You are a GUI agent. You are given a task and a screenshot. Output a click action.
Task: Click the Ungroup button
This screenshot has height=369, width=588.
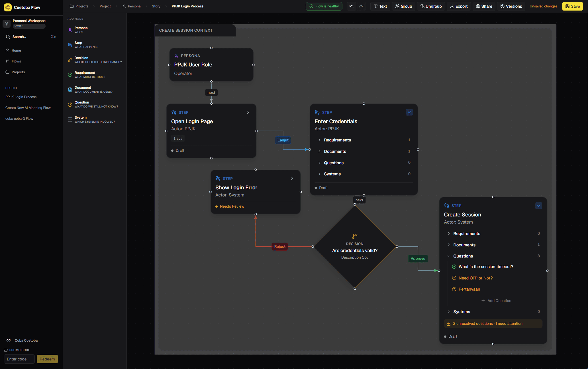click(x=431, y=6)
